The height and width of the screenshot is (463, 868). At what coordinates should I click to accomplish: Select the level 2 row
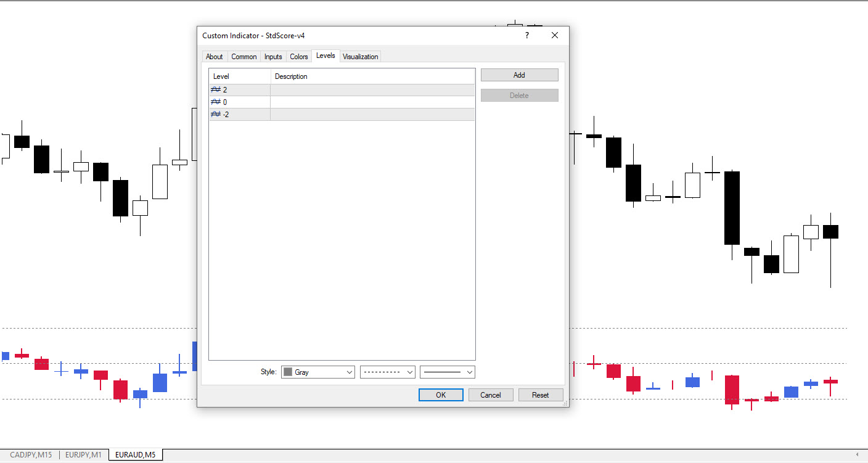[x=342, y=90]
